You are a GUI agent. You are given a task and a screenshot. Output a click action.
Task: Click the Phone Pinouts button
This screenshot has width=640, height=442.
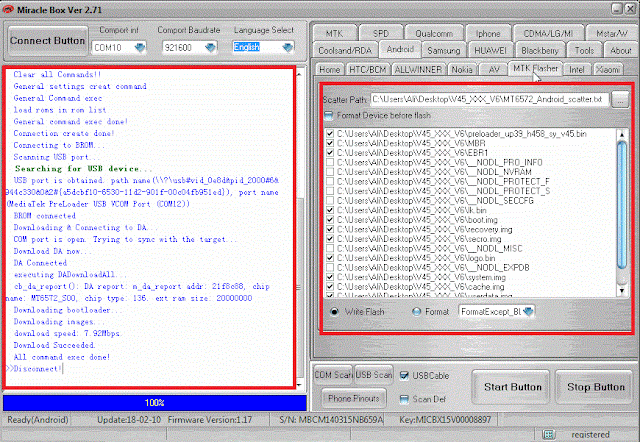353,398
